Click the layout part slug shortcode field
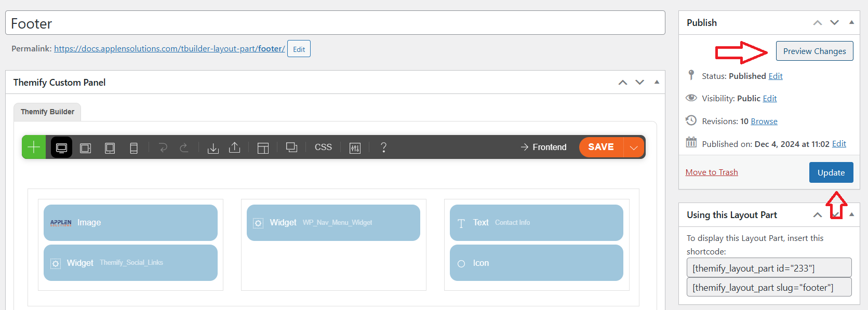 tap(769, 287)
